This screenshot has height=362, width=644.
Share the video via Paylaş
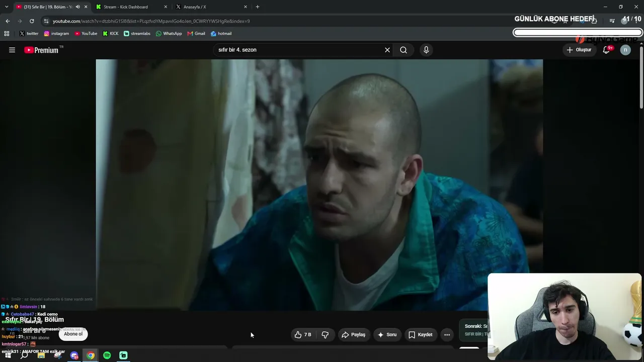click(353, 334)
